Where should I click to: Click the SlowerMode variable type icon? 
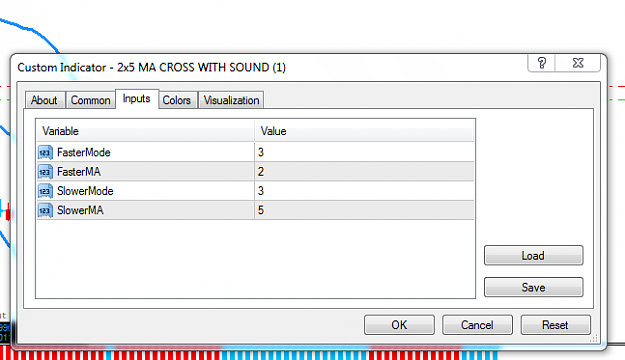pyautogui.click(x=45, y=191)
